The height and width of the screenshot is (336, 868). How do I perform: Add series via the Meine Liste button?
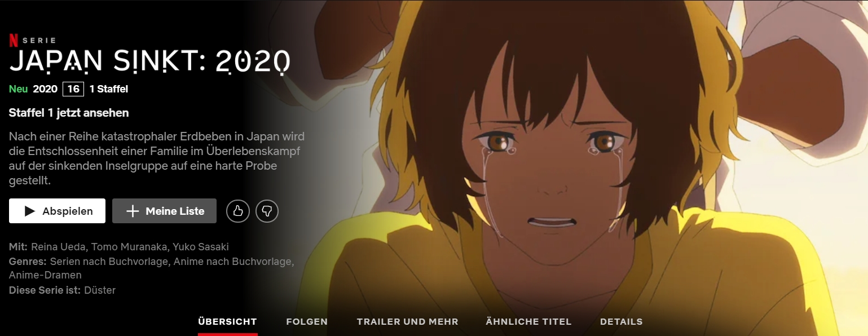click(164, 211)
